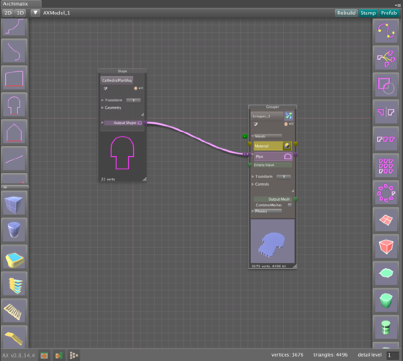Image resolution: width=403 pixels, height=361 pixels.
Task: Open Transform dropdown in Shape node
Action: point(133,100)
